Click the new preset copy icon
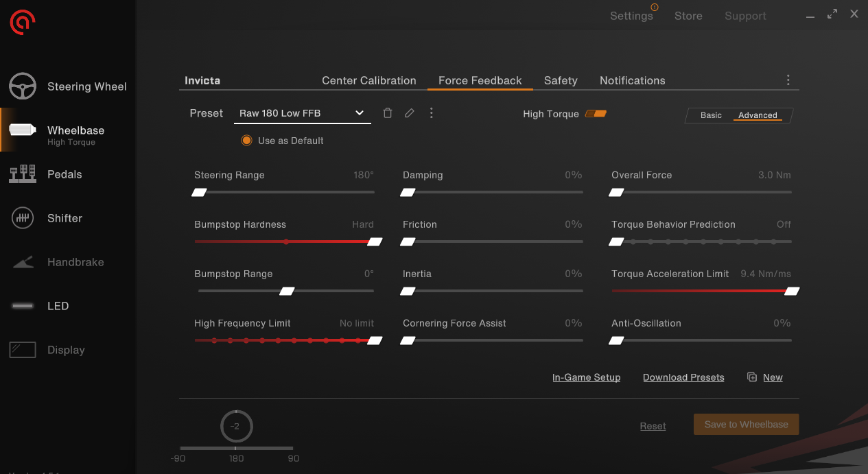The height and width of the screenshot is (474, 868). tap(752, 377)
